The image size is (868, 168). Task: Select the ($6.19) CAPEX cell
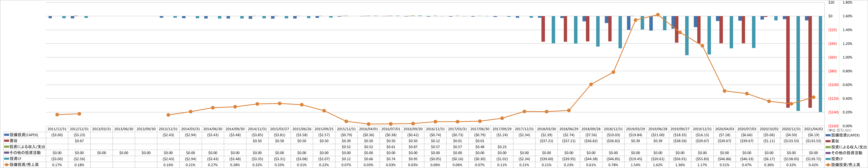813,135
